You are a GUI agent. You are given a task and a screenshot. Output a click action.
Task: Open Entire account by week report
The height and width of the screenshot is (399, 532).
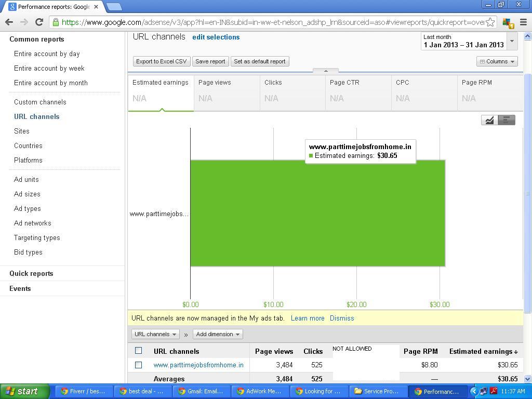[x=49, y=69]
